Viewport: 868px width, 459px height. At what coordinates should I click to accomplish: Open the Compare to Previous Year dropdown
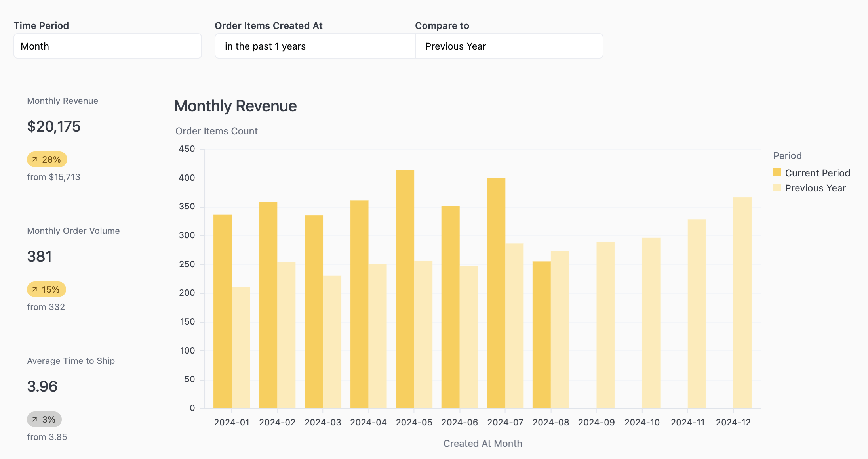point(509,46)
